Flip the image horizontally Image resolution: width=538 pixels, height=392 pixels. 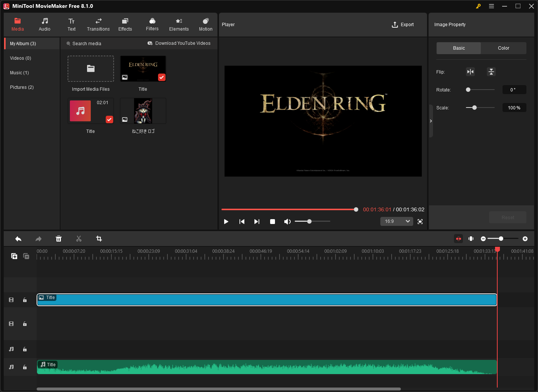470,72
